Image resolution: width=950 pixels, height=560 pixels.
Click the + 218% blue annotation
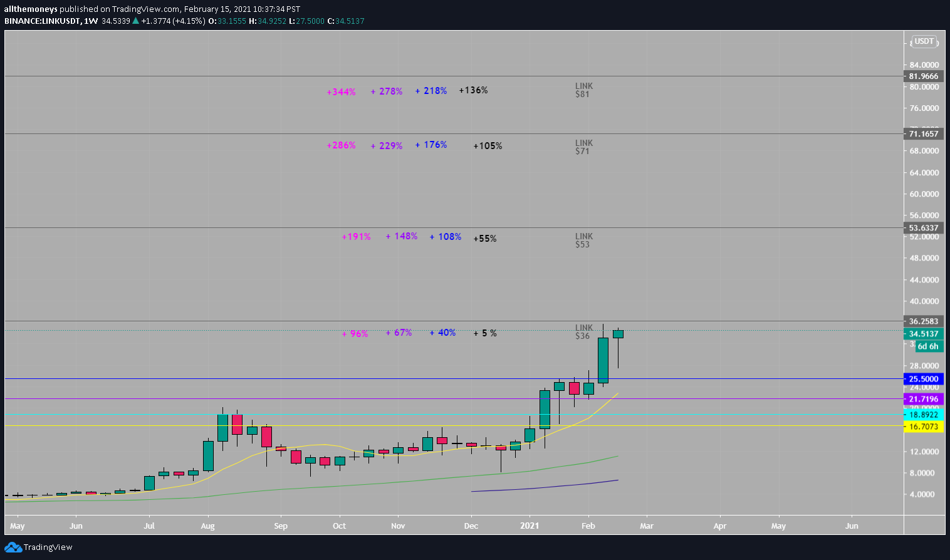[x=431, y=91]
